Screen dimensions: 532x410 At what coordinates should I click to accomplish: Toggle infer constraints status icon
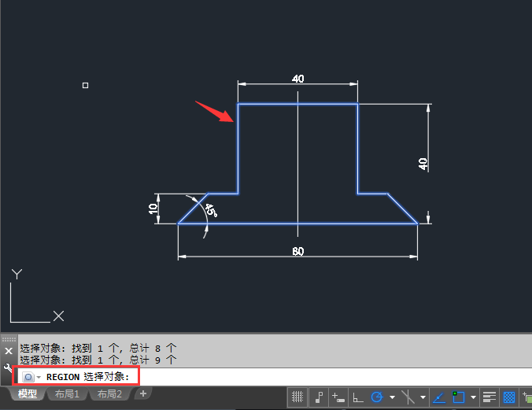[x=319, y=397]
